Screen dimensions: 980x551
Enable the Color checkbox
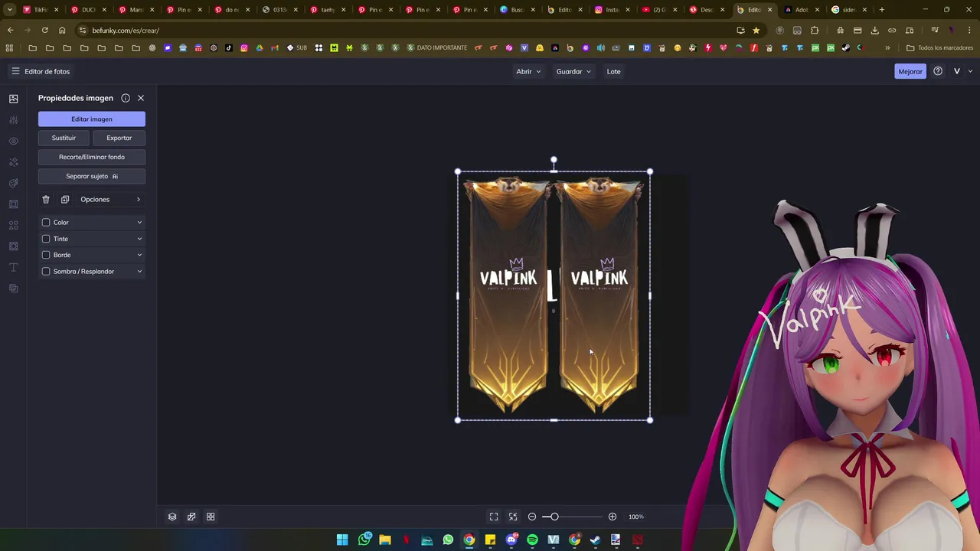tap(46, 222)
